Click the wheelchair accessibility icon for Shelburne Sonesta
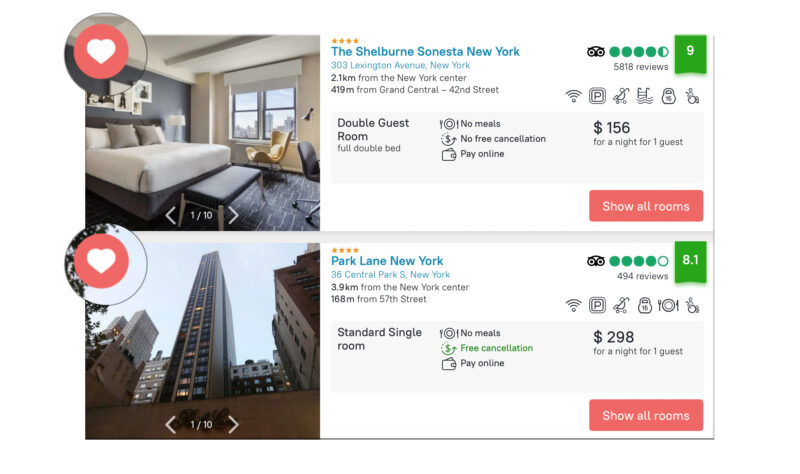 (x=693, y=96)
